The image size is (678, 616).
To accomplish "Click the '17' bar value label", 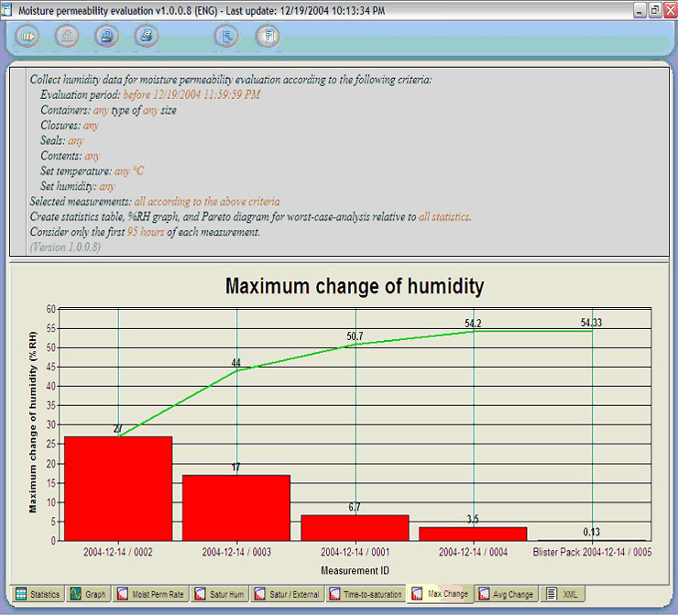I will point(235,467).
